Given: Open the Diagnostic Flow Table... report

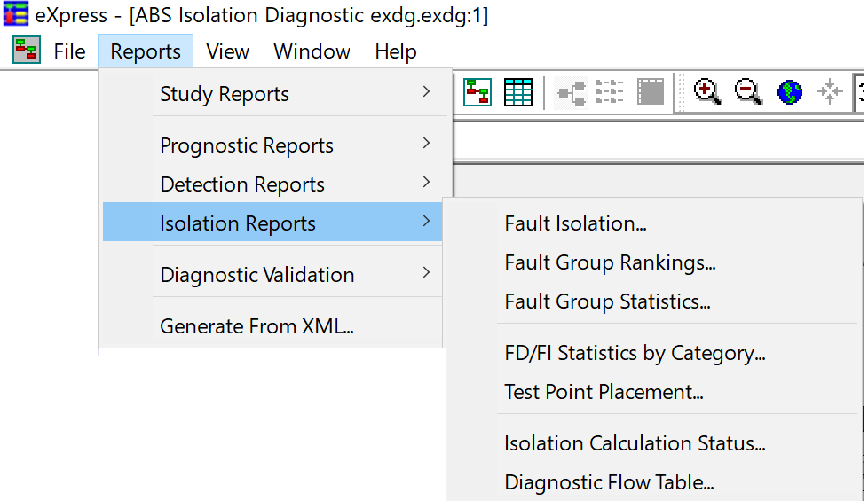Looking at the screenshot, I should tap(609, 482).
